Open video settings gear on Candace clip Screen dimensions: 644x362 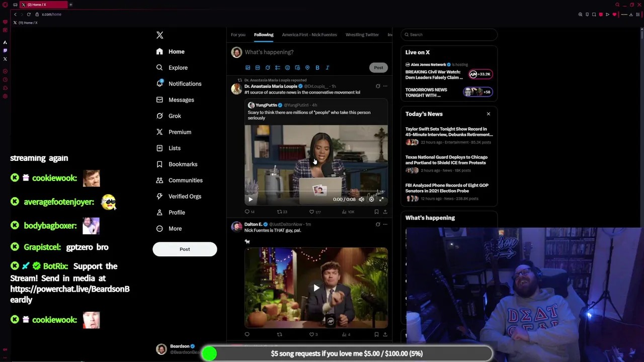click(x=371, y=200)
